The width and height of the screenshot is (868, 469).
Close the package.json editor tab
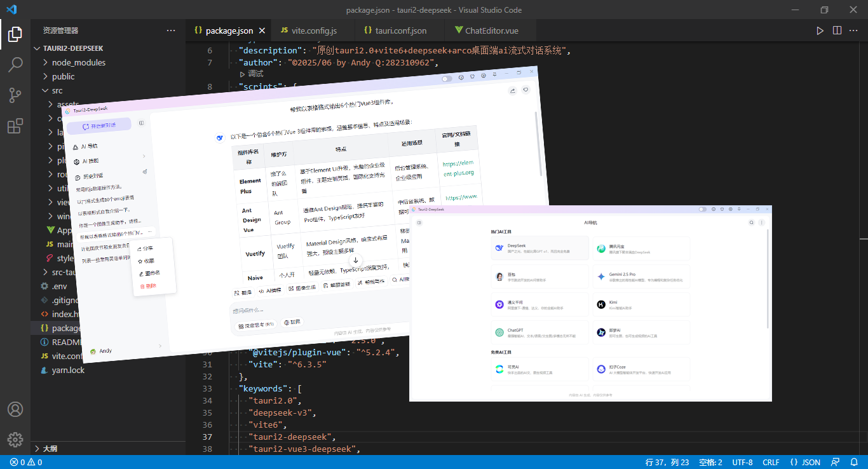pyautogui.click(x=262, y=31)
